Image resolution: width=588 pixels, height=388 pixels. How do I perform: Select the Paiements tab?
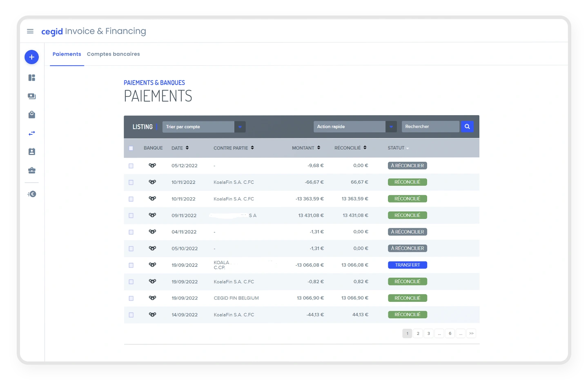point(67,54)
